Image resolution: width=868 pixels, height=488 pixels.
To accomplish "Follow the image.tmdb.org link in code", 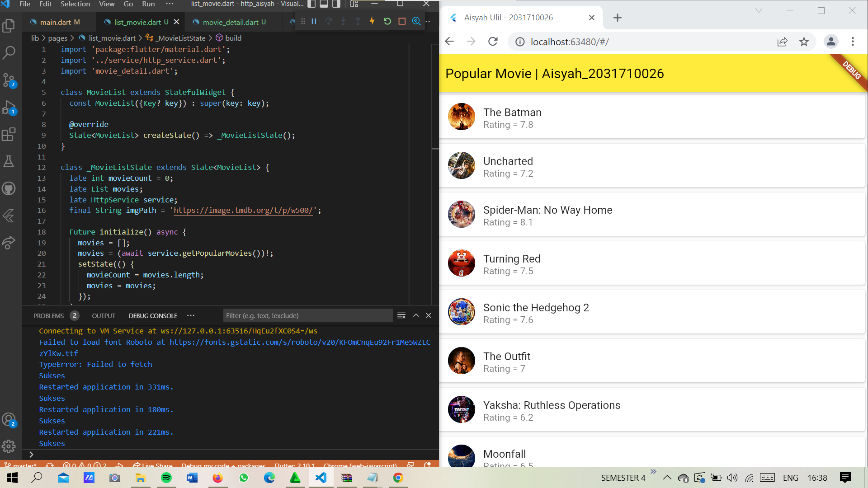I will coord(243,210).
